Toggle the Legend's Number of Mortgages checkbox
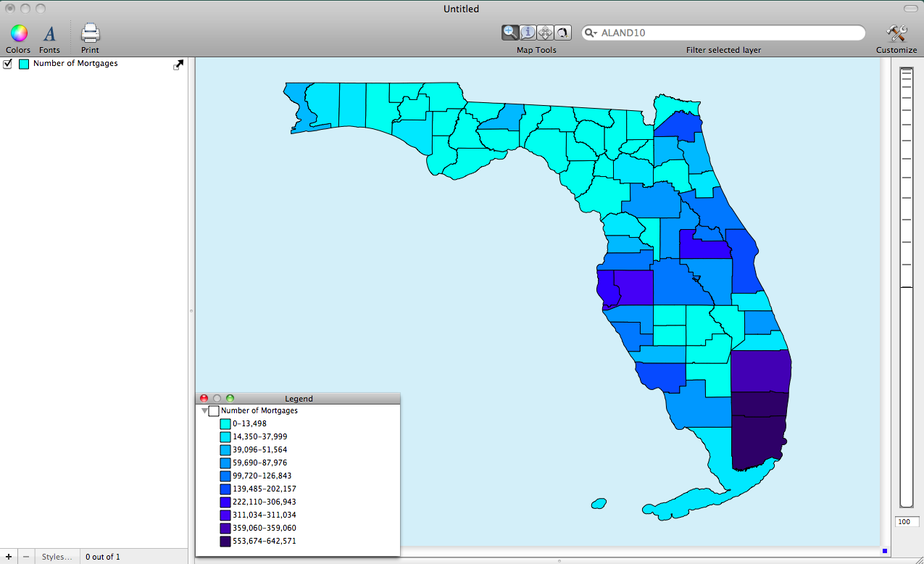This screenshot has height=564, width=924. point(214,411)
